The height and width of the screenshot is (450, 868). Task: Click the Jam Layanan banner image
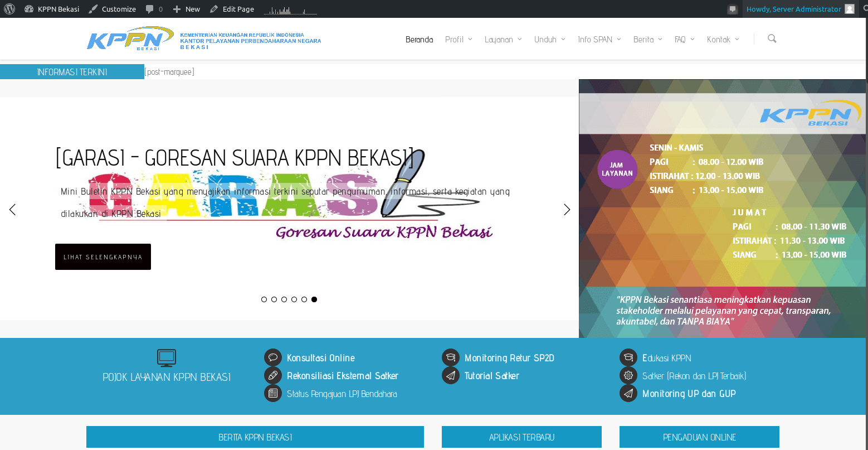tap(722, 209)
